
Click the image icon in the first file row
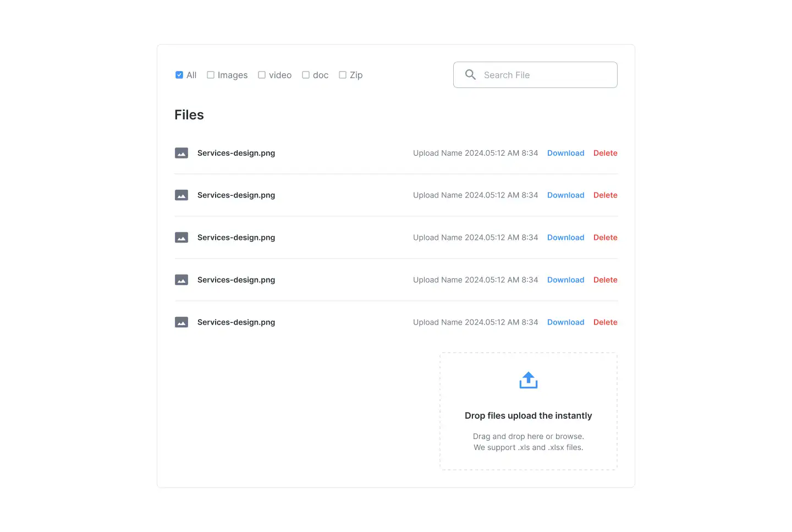pyautogui.click(x=182, y=153)
